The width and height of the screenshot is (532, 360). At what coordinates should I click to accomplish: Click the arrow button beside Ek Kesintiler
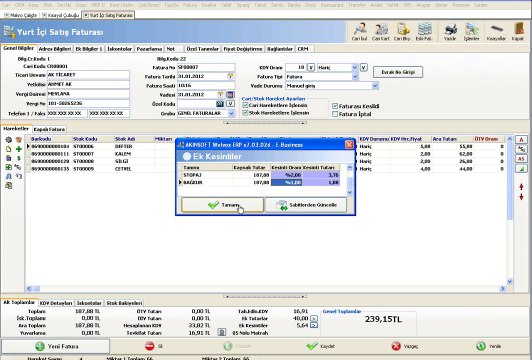tap(314, 326)
